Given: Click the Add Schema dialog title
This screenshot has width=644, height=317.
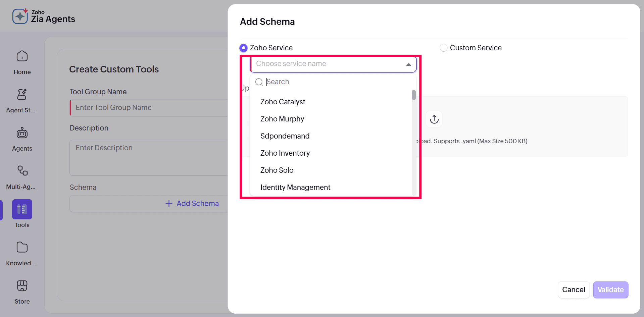Looking at the screenshot, I should click(x=267, y=22).
